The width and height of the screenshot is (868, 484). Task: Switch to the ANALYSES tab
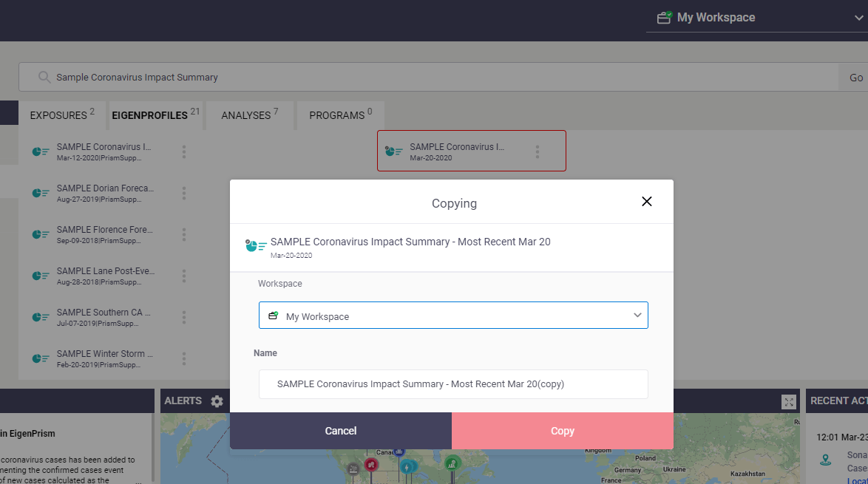[x=249, y=115]
